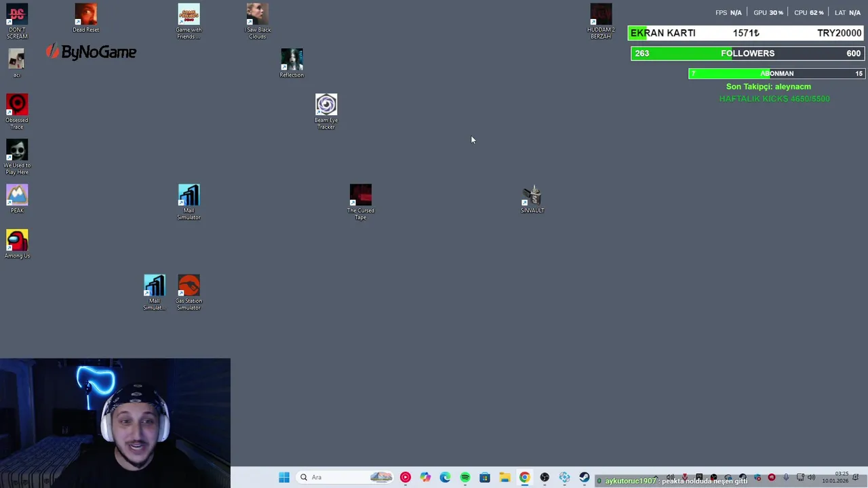Open the We Used to Play Here icon
This screenshot has width=868, height=488.
[x=17, y=157]
